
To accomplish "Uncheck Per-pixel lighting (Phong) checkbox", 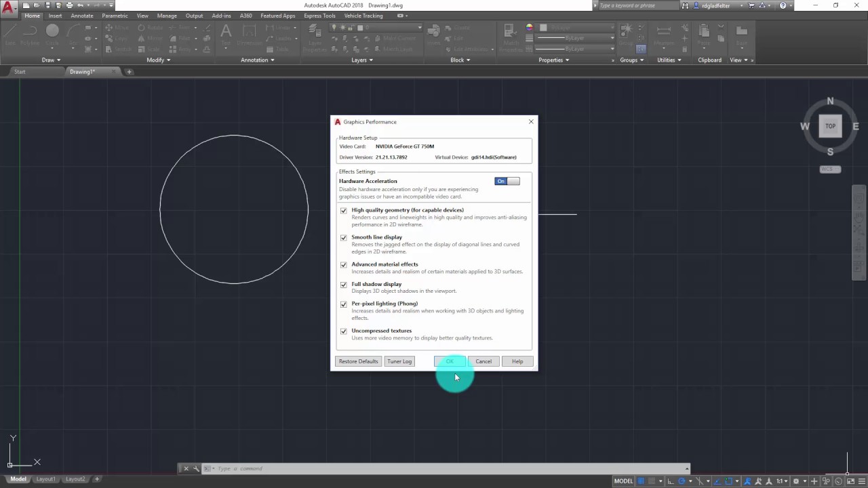I will 343,304.
